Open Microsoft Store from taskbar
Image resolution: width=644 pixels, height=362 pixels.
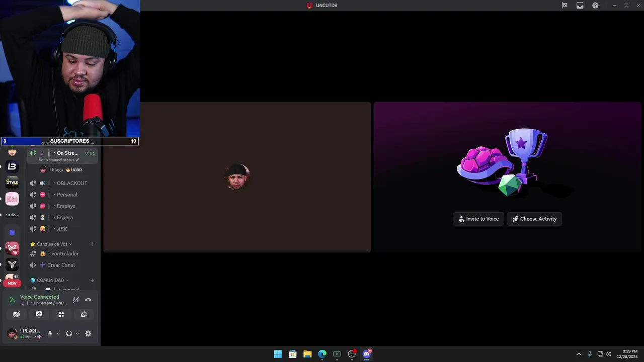[292, 354]
